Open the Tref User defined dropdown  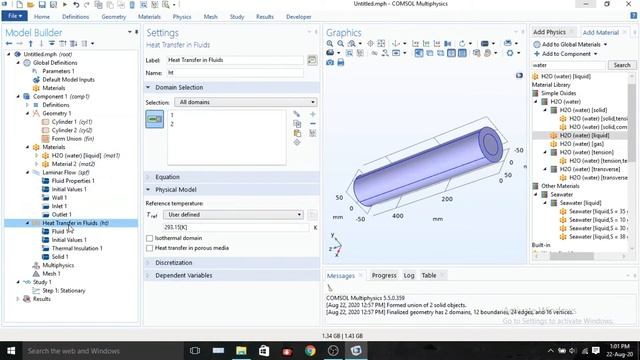(233, 215)
